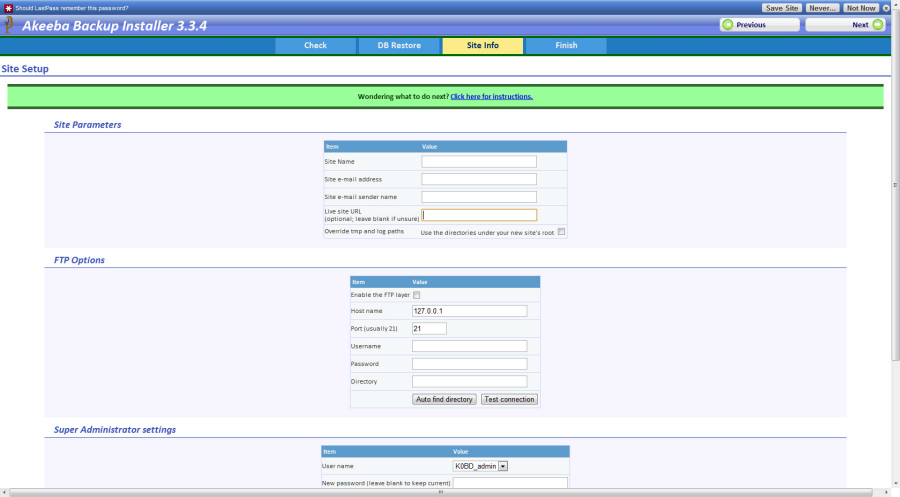The height and width of the screenshot is (497, 900).
Task: Open the User name dropdown
Action: (480, 467)
